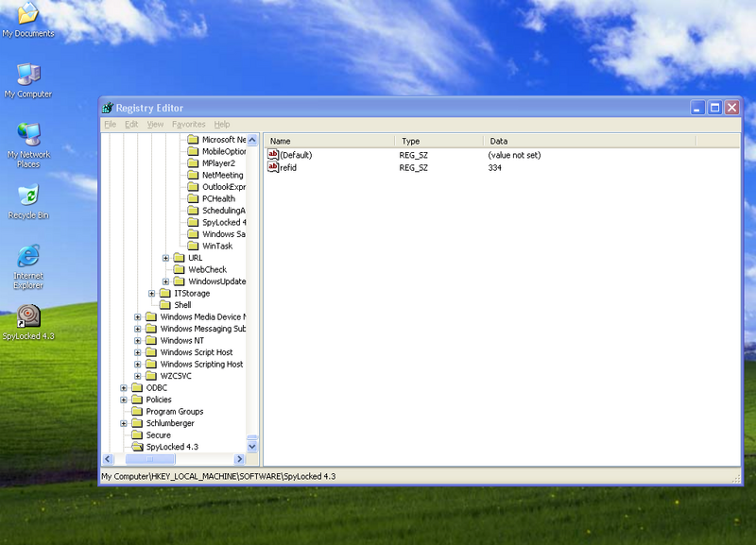Click the ODBC folder icon
The image size is (756, 545).
tap(137, 387)
